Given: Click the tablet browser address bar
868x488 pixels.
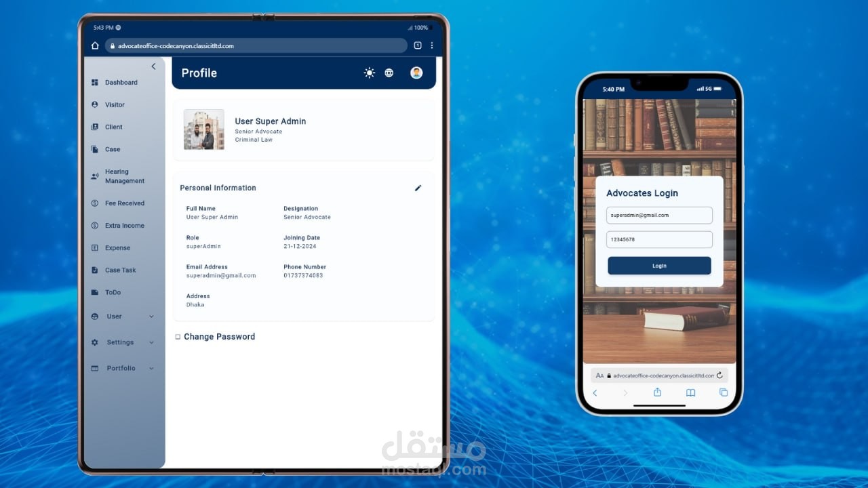Looking at the screenshot, I should click(x=256, y=45).
